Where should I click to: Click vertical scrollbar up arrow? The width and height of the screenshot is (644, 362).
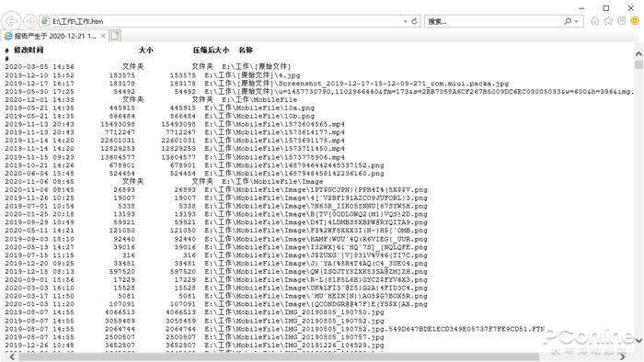click(638, 53)
